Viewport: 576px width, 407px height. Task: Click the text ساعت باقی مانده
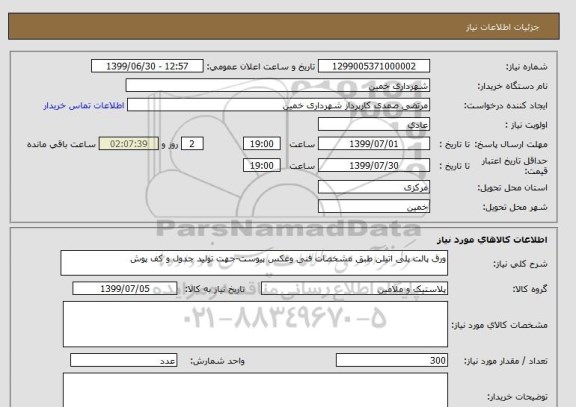(x=61, y=144)
